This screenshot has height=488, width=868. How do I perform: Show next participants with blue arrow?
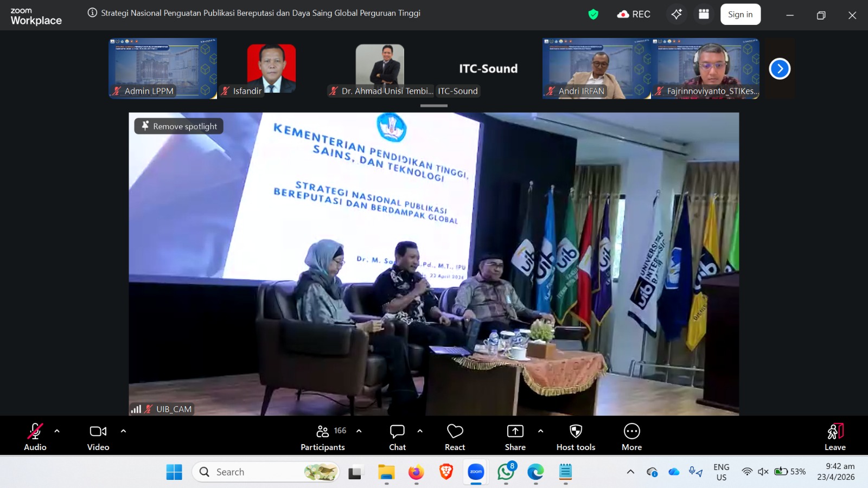[x=780, y=69]
